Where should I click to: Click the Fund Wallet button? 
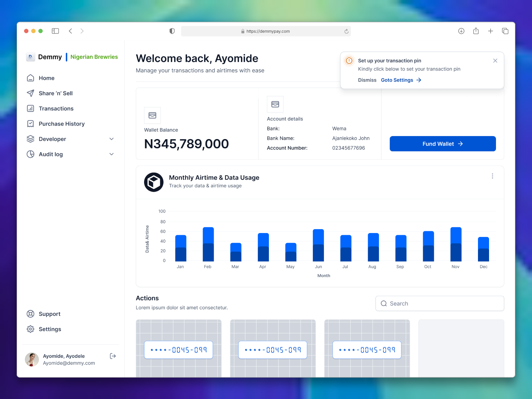tap(443, 144)
